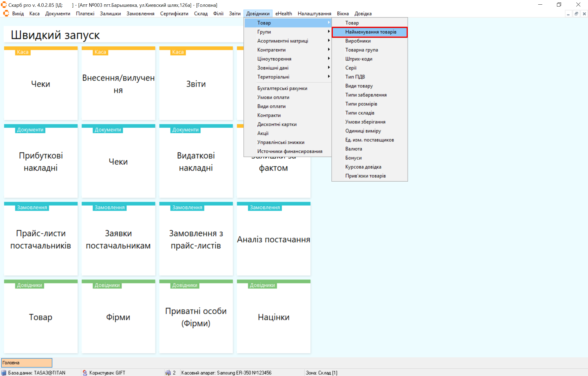Open the Налаштування menu
Viewport: 588px width, 376px height.
pyautogui.click(x=314, y=13)
